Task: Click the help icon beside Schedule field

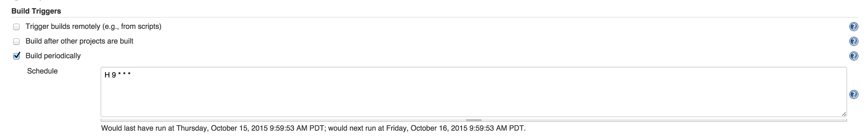Action: pos(854,94)
